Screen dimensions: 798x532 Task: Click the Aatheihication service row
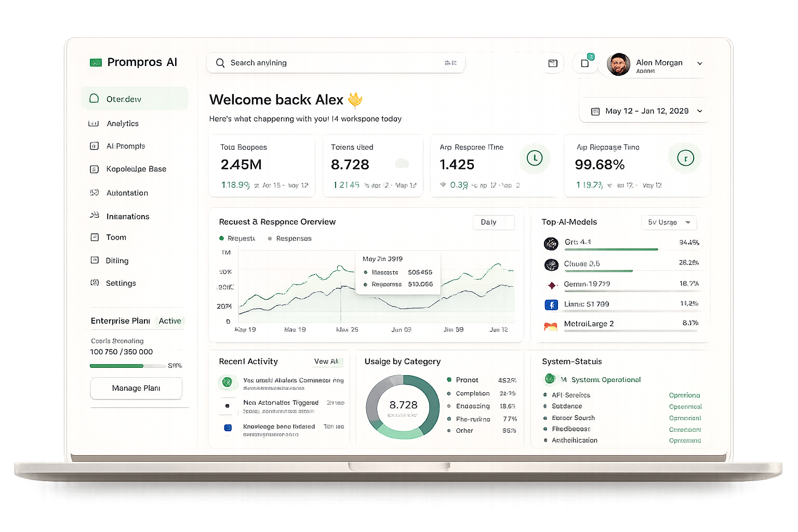(622, 441)
